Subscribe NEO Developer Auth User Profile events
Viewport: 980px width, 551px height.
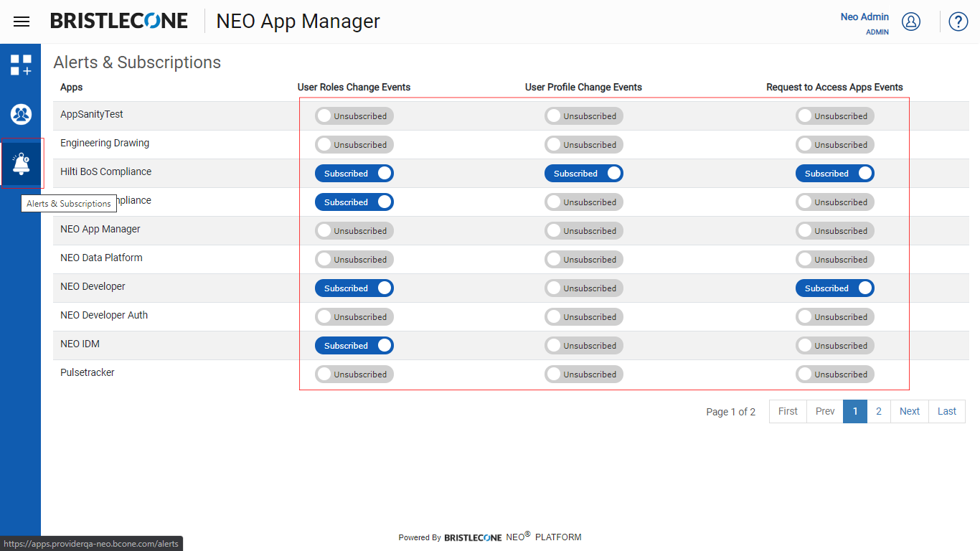pyautogui.click(x=584, y=317)
